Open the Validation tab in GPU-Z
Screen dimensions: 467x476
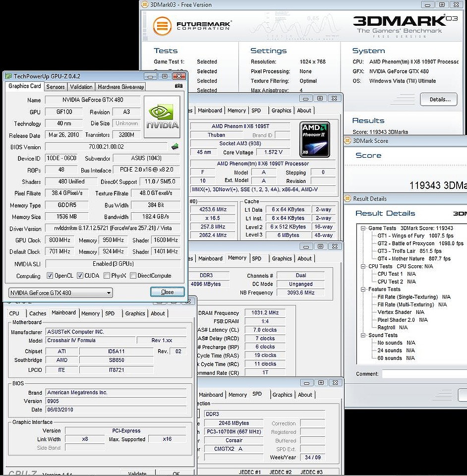(x=81, y=87)
